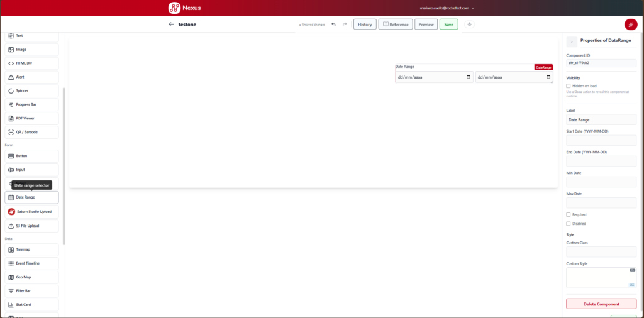The width and height of the screenshot is (644, 318).
Task: Toggle the light theme sun icon
Action: click(x=470, y=25)
